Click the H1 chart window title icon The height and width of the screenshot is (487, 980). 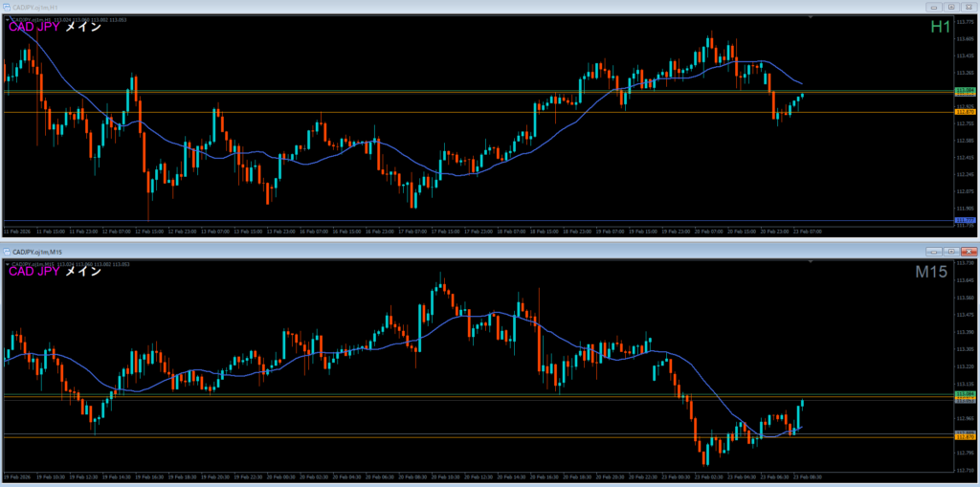tap(6, 8)
